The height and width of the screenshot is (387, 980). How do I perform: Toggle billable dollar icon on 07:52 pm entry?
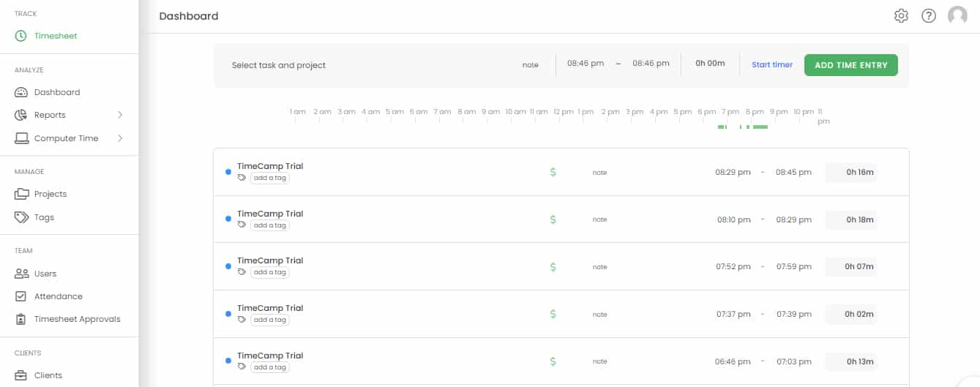553,267
